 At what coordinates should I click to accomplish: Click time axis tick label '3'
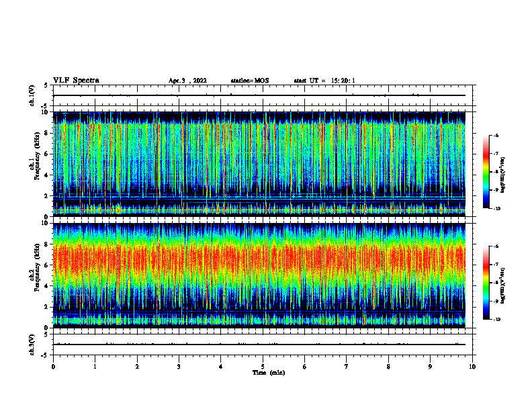(179, 367)
